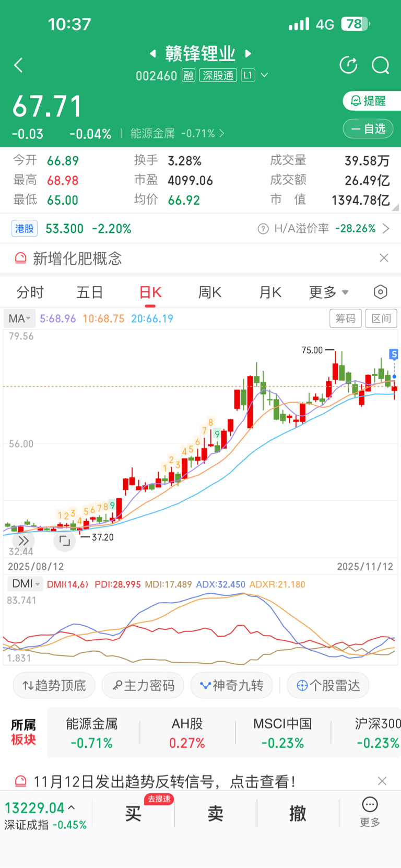Tap the 卖 sell button
401x868 pixels.
tap(216, 814)
